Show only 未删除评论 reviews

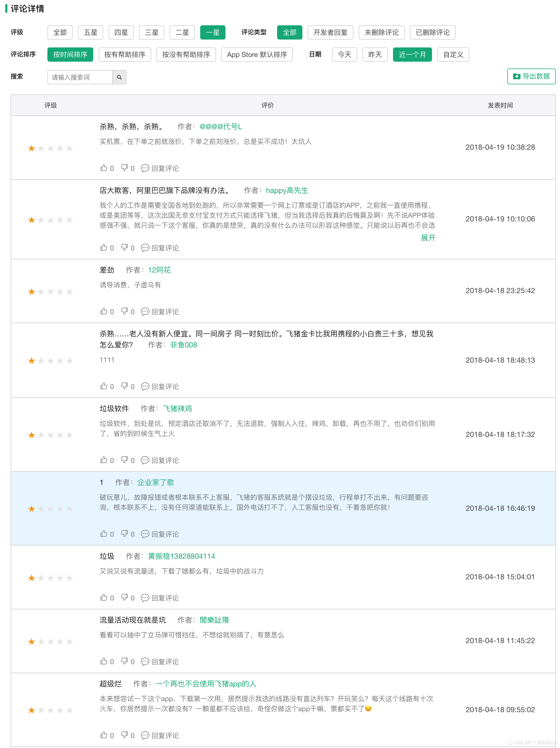[382, 32]
